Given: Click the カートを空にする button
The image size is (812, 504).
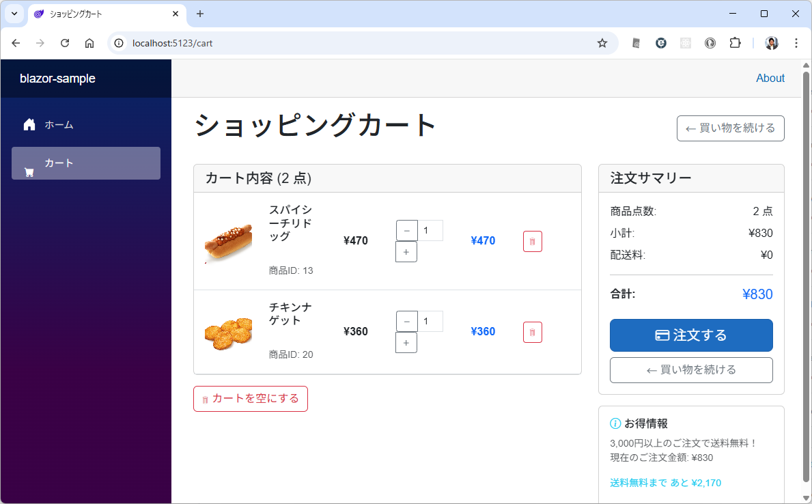Looking at the screenshot, I should tap(251, 399).
